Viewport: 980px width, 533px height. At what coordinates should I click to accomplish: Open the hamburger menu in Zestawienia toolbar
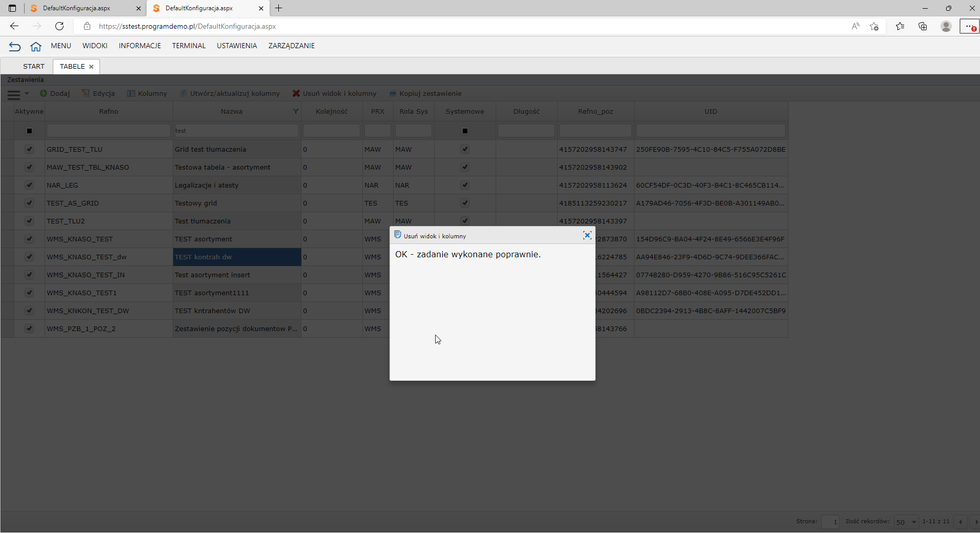(x=14, y=94)
